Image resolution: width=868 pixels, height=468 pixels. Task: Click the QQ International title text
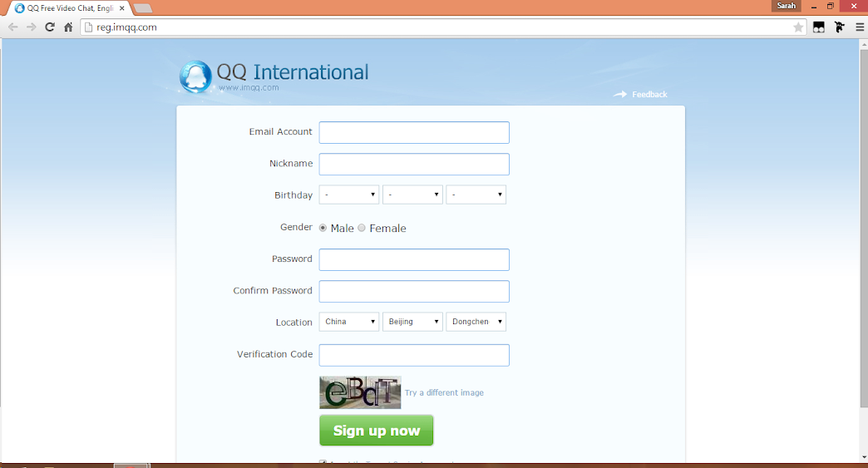[293, 72]
